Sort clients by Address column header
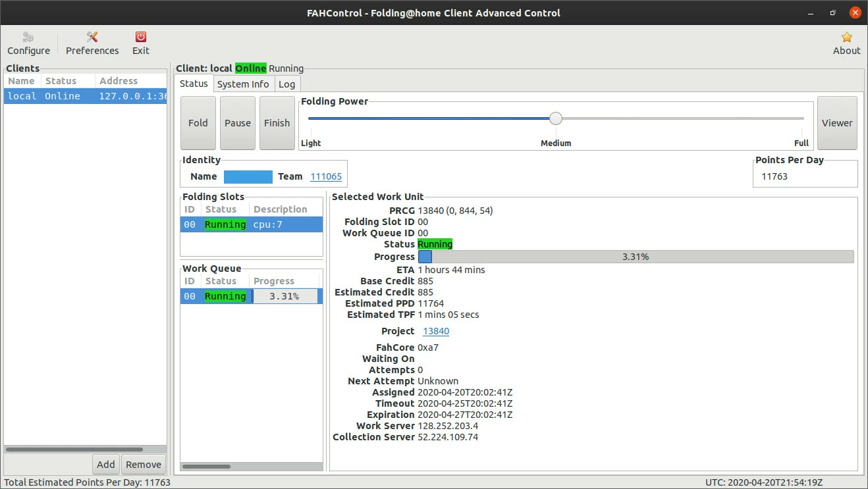 click(x=131, y=81)
